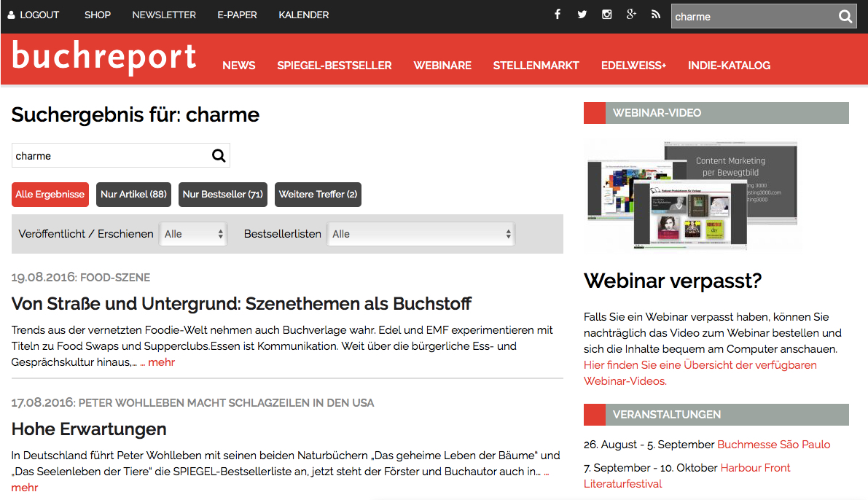Viewport: 868px width, 500px height.
Task: Click the Instagram icon in header
Action: pos(606,15)
